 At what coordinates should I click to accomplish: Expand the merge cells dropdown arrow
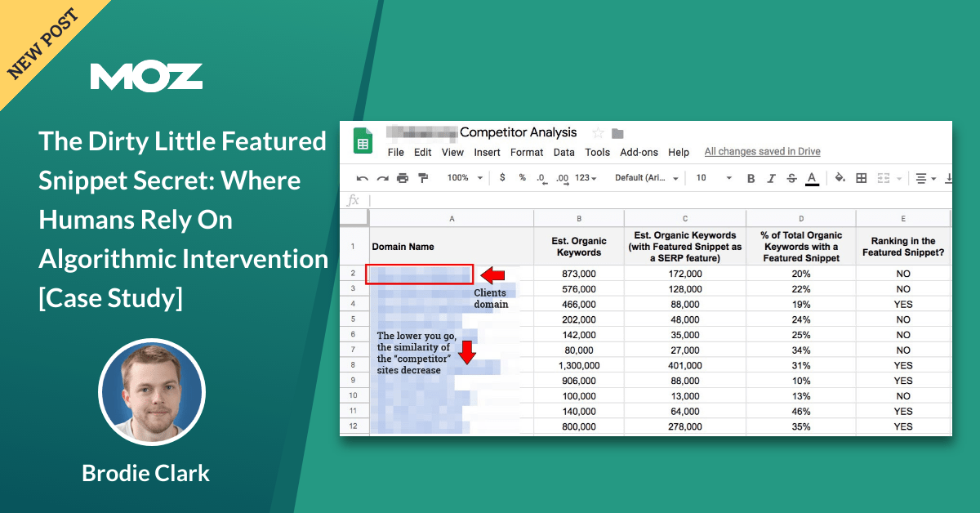[x=899, y=178]
